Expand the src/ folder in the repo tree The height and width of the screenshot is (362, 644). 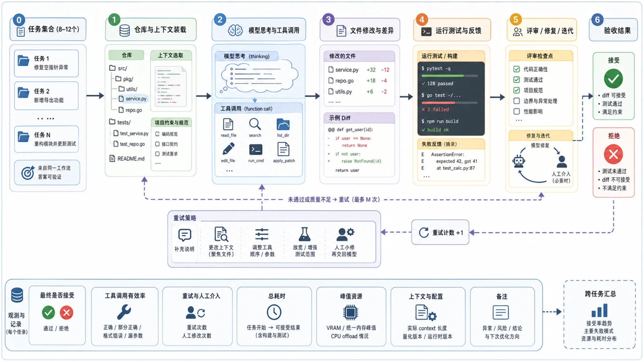click(118, 68)
